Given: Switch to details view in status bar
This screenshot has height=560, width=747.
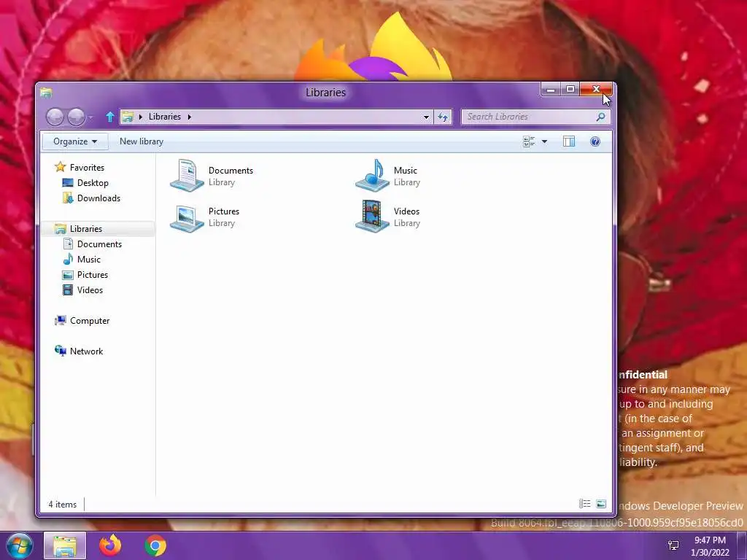Looking at the screenshot, I should coord(584,504).
